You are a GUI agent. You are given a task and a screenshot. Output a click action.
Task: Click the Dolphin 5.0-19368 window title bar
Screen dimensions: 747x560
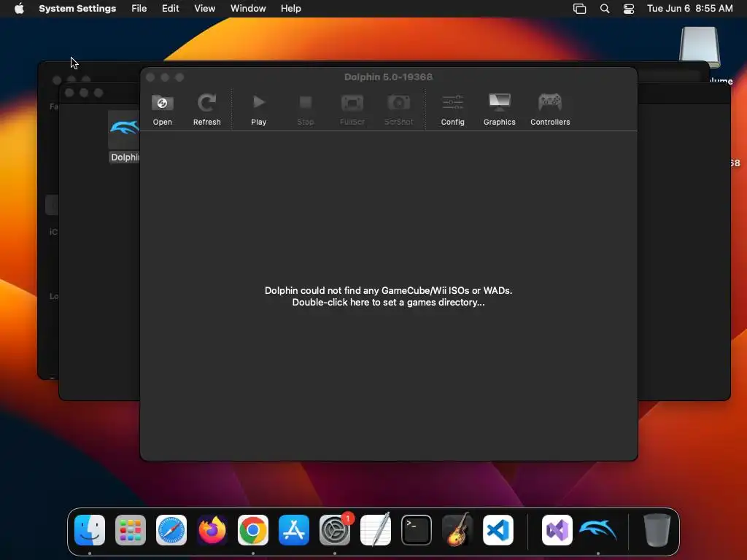[388, 77]
